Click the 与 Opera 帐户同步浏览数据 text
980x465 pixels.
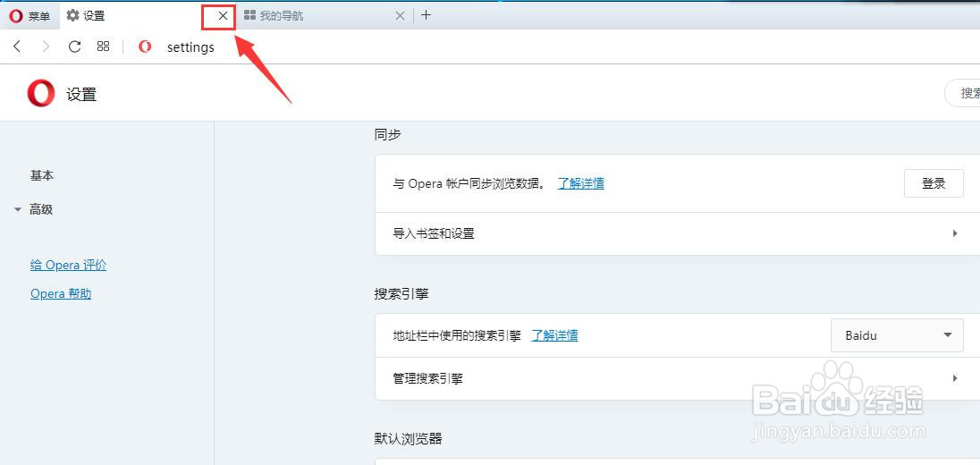pos(469,183)
